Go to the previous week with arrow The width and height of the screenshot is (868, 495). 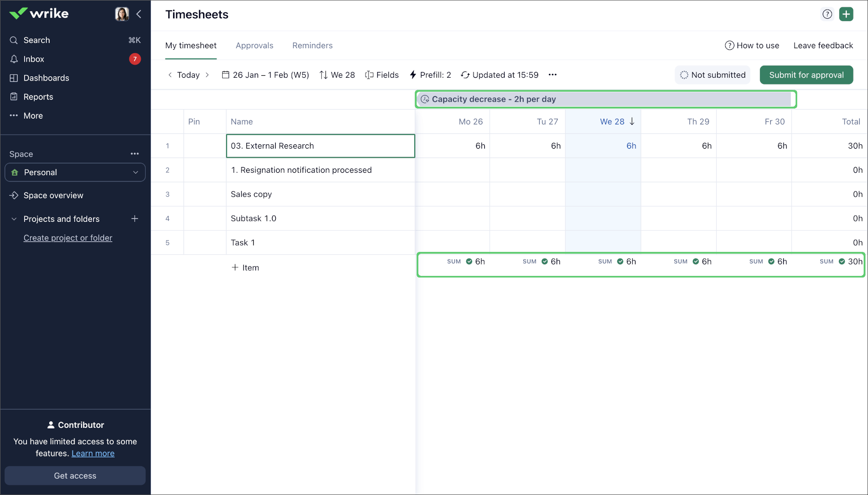[x=170, y=75]
